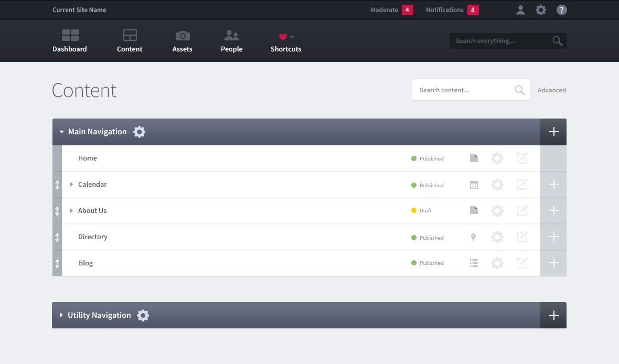Image resolution: width=619 pixels, height=364 pixels.
Task: Open the user profile icon
Action: 520,10
